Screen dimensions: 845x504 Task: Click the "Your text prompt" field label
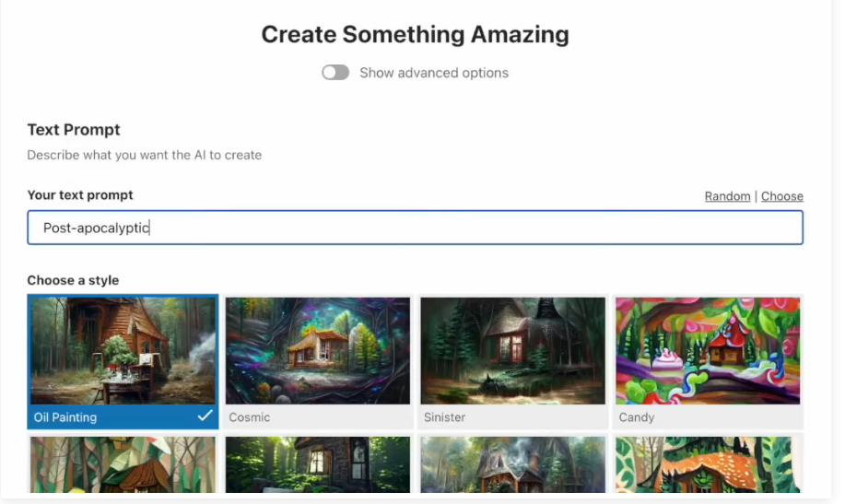80,195
